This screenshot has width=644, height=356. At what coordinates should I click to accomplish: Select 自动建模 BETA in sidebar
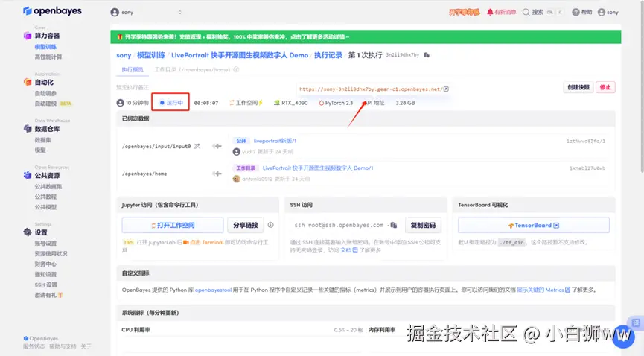point(53,104)
